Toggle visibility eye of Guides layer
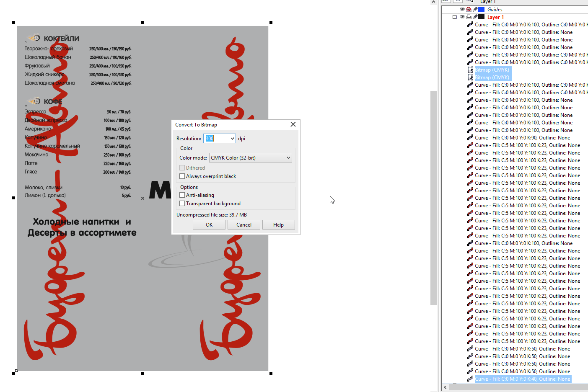 (x=462, y=9)
